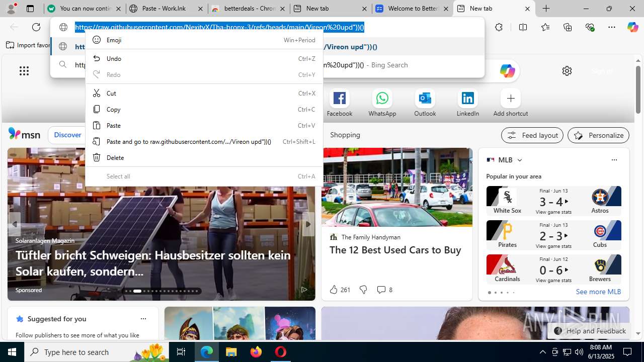The image size is (644, 362).
Task: Switch to Welcome to Better tab
Action: click(x=412, y=9)
